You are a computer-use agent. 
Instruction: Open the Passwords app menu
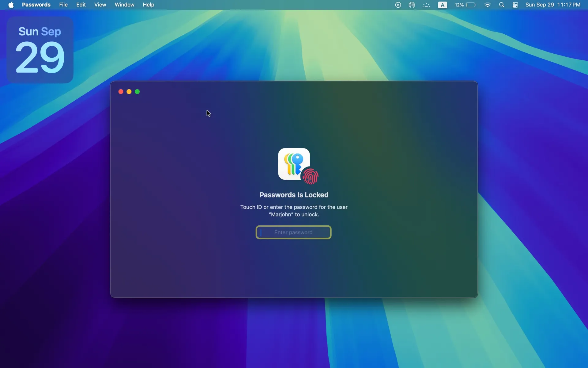click(36, 5)
